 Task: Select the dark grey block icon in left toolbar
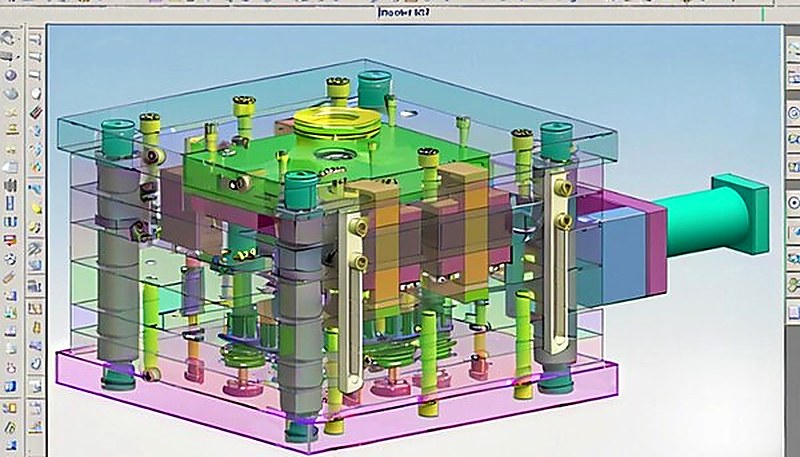point(11,185)
